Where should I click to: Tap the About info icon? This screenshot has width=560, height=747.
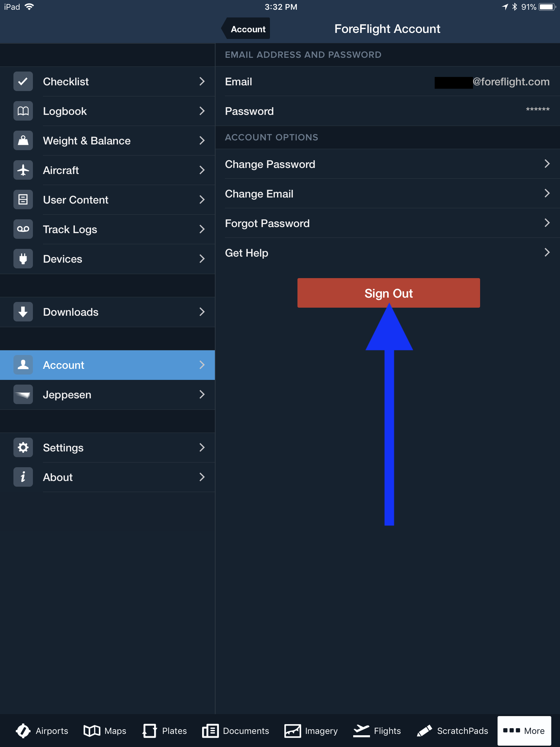[22, 477]
